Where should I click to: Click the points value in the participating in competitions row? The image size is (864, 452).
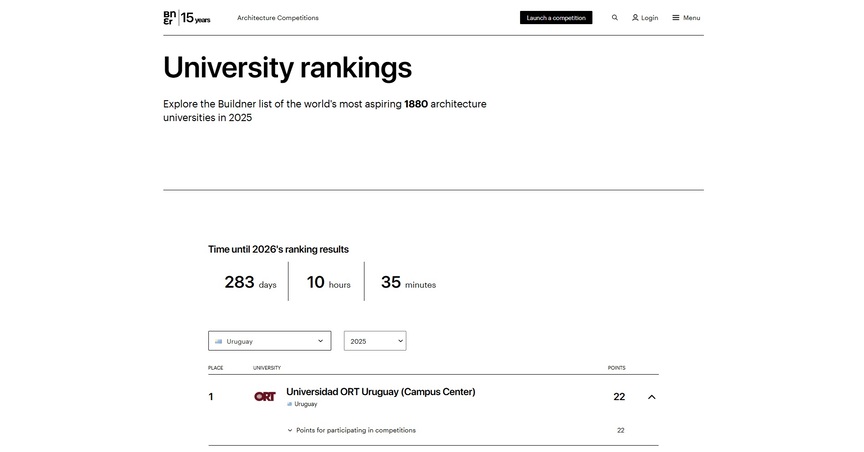[620, 431]
